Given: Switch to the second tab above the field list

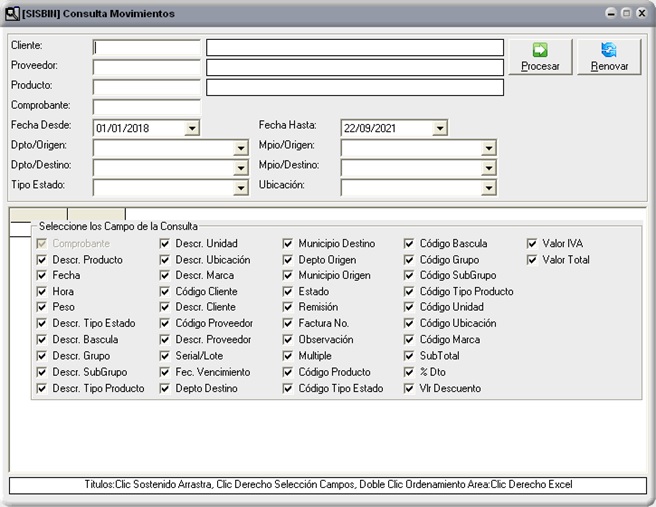Looking at the screenshot, I should pyautogui.click(x=96, y=213).
